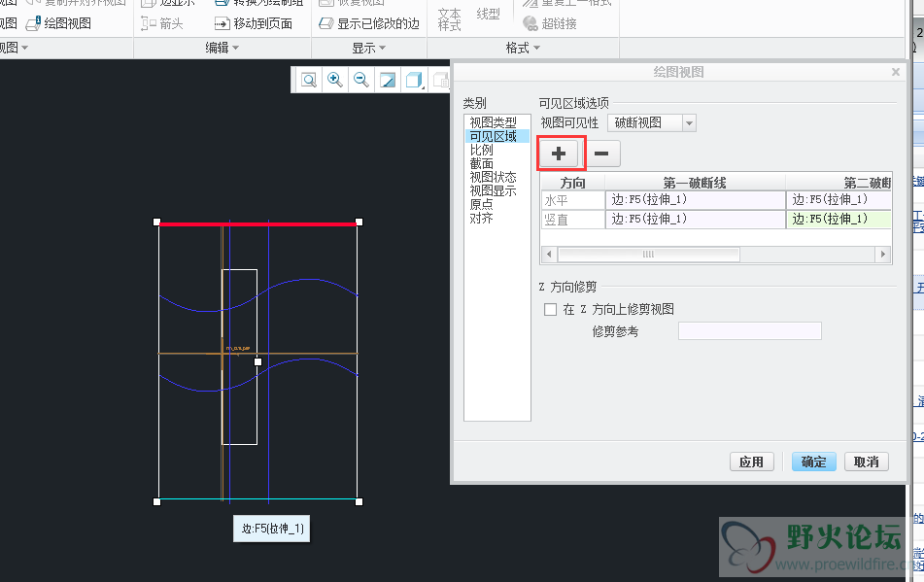Select the Vertical (竖直) direction cell
The image size is (924, 582).
573,220
